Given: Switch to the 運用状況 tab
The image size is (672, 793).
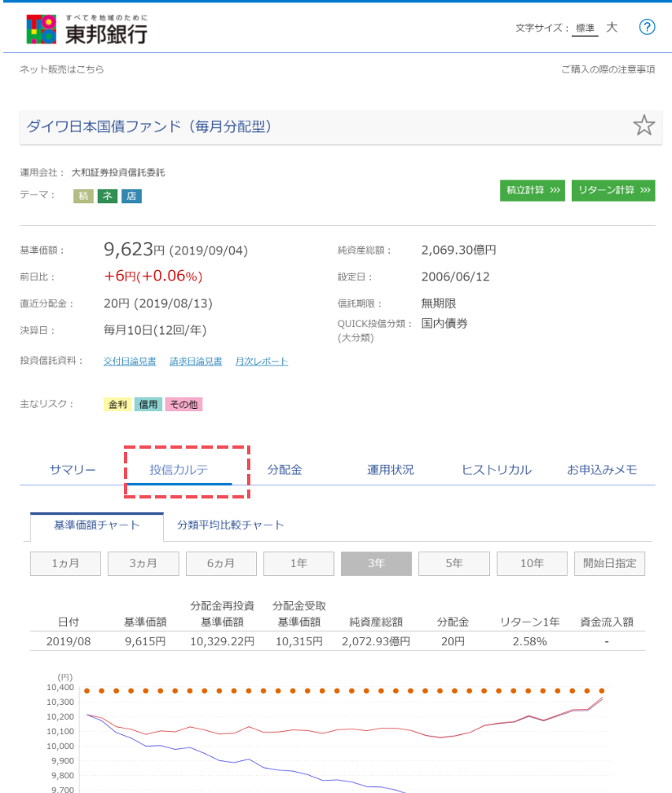Looking at the screenshot, I should click(x=391, y=470).
